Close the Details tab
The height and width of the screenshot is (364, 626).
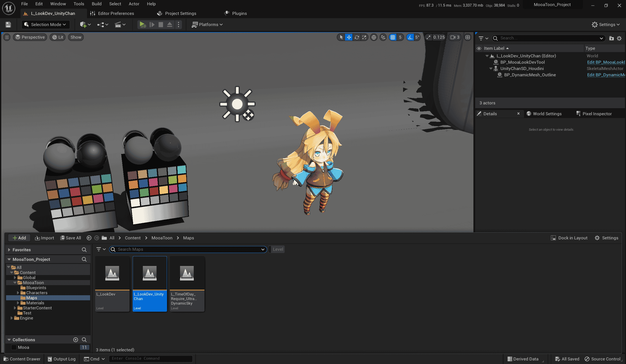click(518, 113)
